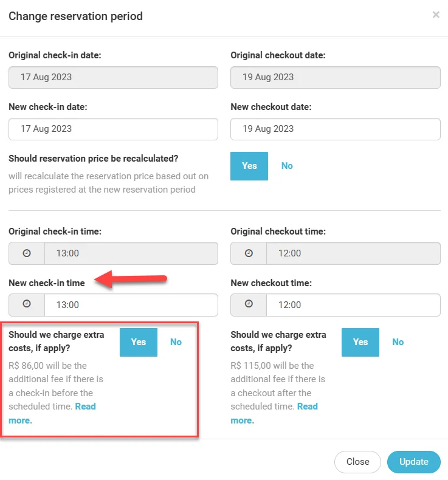Open Read more link for late checkout fee

[x=307, y=406]
